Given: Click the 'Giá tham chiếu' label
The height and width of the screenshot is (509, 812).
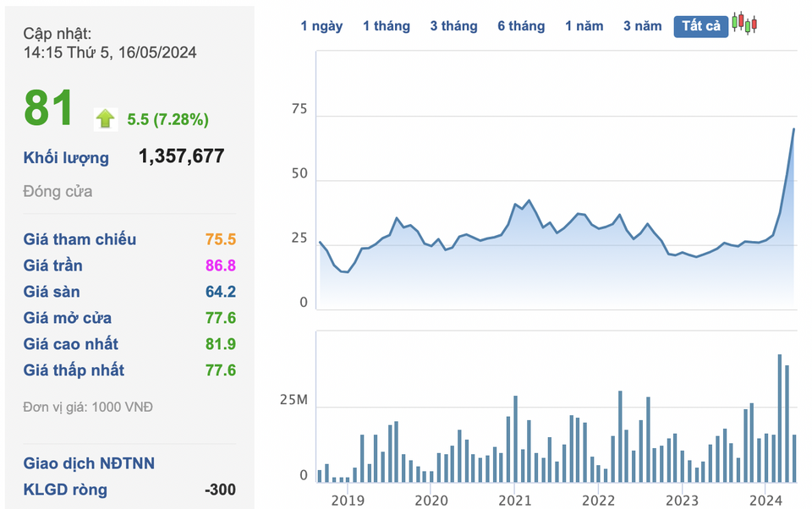Looking at the screenshot, I should coord(80,239).
